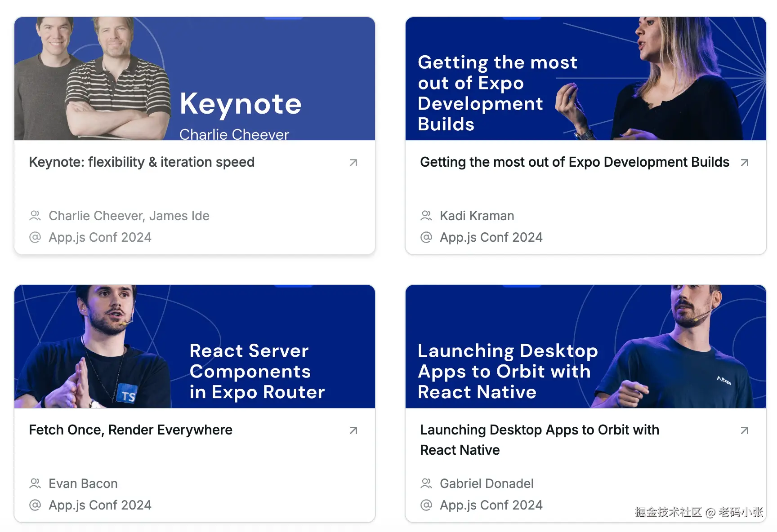This screenshot has width=777, height=532.
Task: Click speakers icon beside Charlie Cheever, James Ide
Action: 35,216
